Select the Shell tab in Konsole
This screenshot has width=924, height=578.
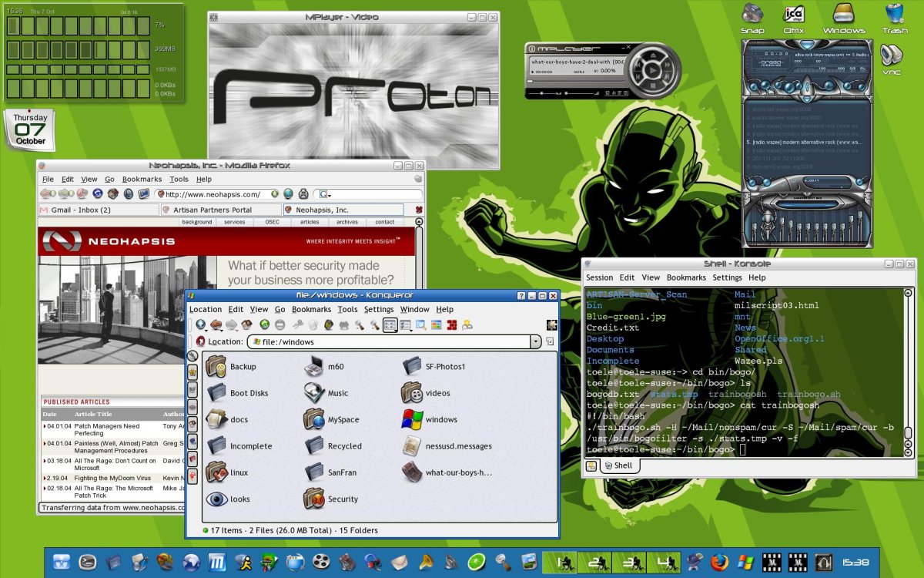(618, 465)
